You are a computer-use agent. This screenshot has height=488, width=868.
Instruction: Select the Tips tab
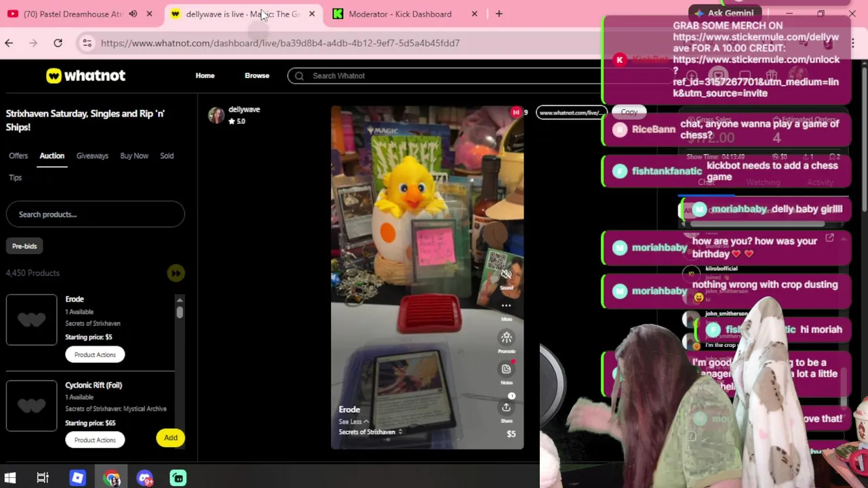(16, 178)
